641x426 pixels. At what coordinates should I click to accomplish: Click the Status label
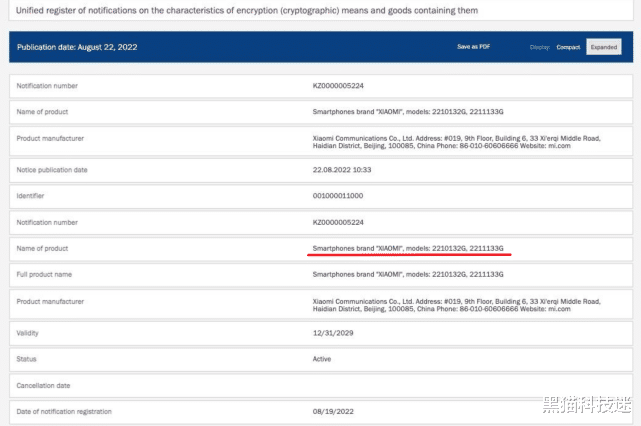tap(27, 359)
